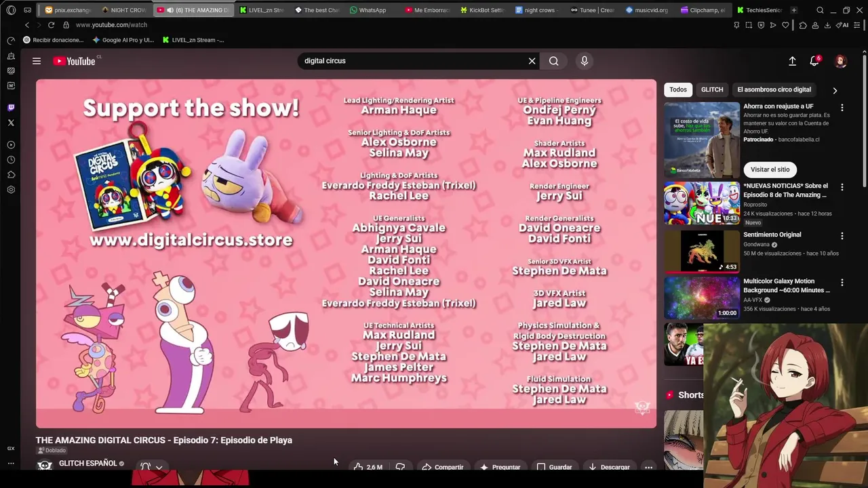
Task: Start voice search with microphone icon
Action: click(585, 61)
